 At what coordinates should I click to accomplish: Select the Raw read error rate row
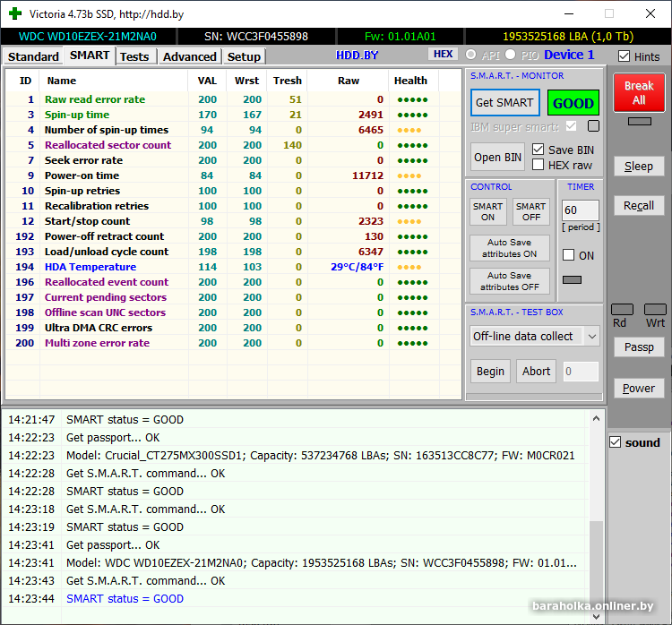(x=234, y=99)
